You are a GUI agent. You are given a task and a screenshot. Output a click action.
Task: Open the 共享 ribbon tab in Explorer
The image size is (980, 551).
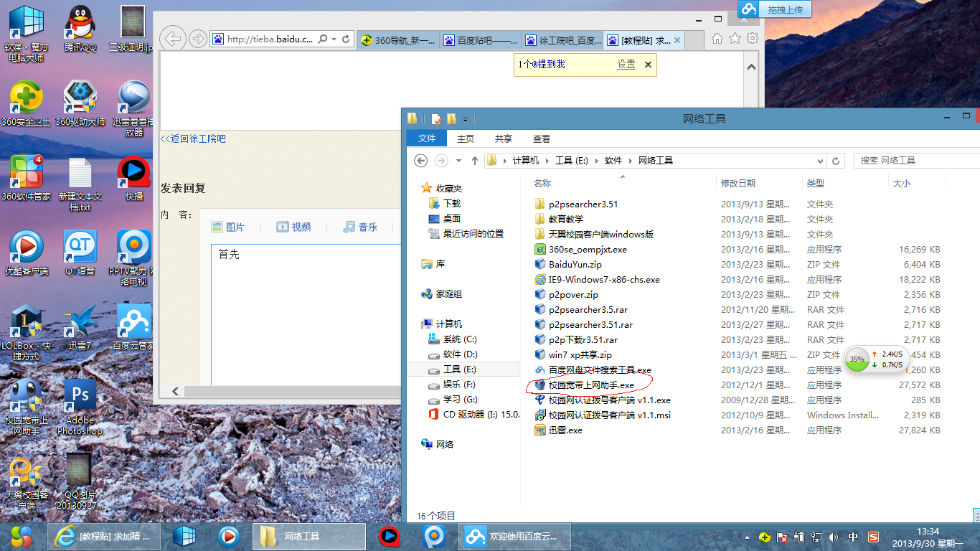point(504,138)
